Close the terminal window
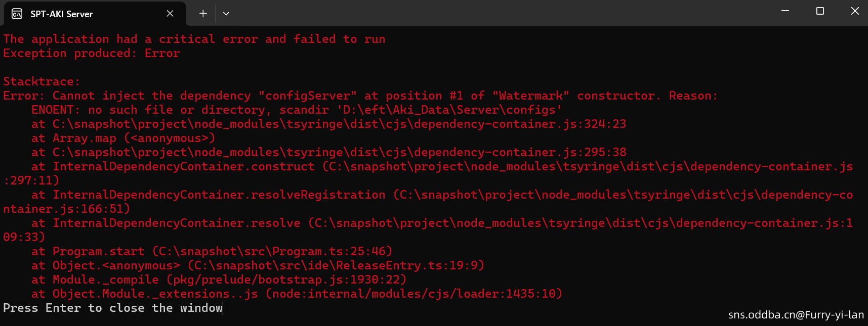The width and height of the screenshot is (868, 326). point(855,11)
